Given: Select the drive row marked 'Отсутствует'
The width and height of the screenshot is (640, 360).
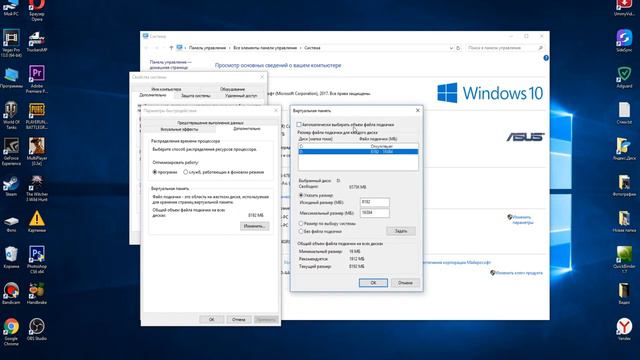Looking at the screenshot, I should tap(358, 146).
